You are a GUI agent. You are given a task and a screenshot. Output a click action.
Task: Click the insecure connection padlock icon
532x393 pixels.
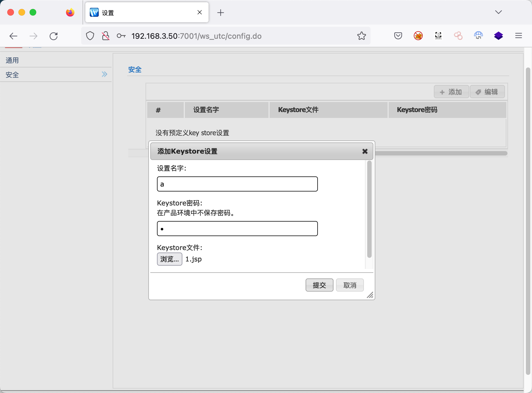[106, 36]
